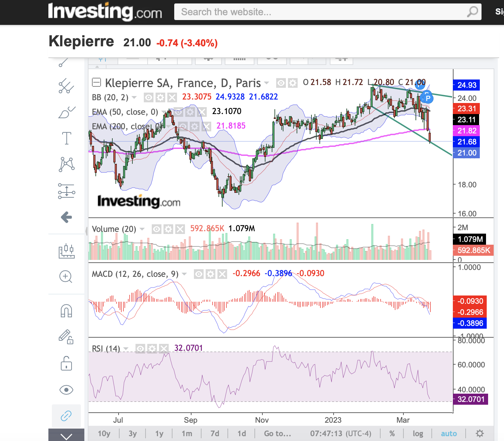Hide the EMA (50, close, 0) indicator

point(178,112)
